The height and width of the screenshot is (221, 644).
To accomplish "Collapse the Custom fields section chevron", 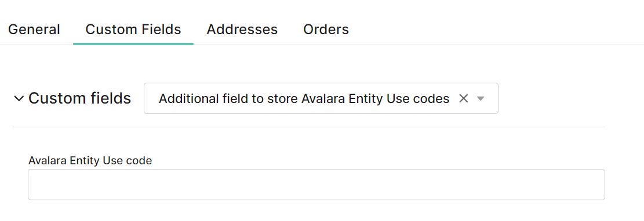I will point(19,98).
